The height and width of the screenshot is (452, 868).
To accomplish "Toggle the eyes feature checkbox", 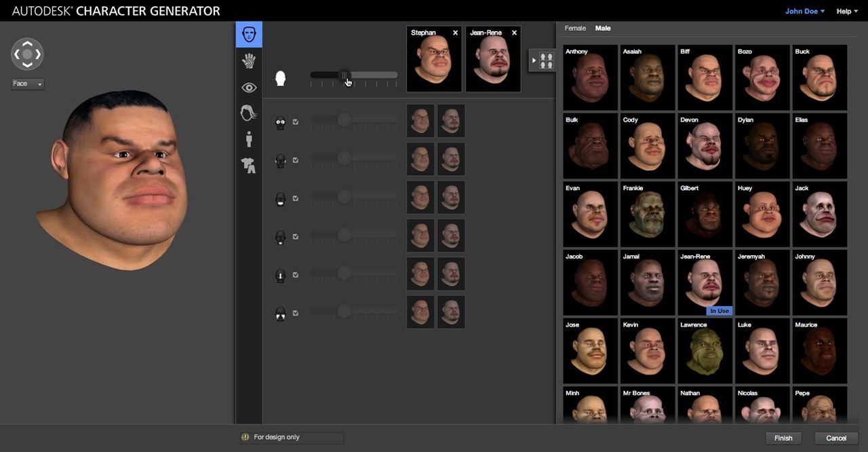I will 296,122.
